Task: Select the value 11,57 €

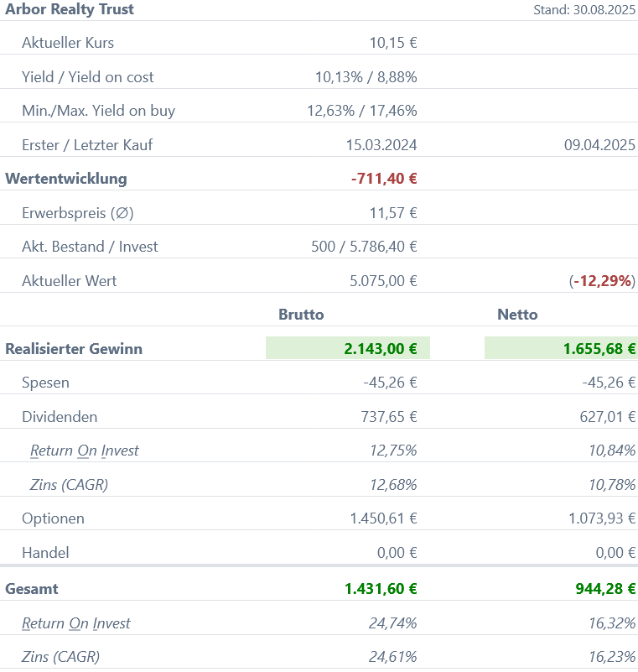Action: pos(393,212)
